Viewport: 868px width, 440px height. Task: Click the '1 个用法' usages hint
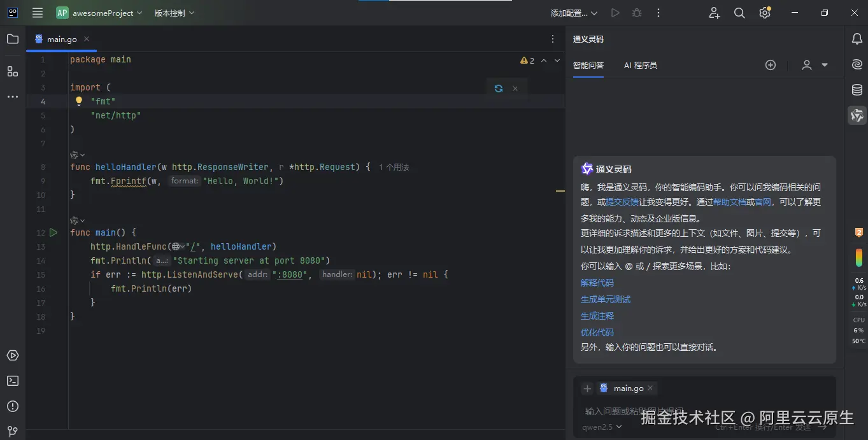(x=394, y=167)
